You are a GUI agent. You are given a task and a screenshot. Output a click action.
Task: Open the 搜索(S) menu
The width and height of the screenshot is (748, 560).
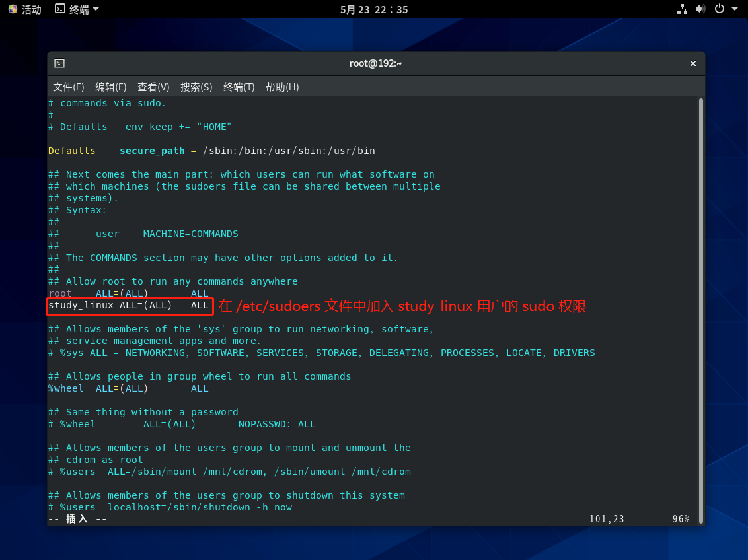pyautogui.click(x=196, y=87)
